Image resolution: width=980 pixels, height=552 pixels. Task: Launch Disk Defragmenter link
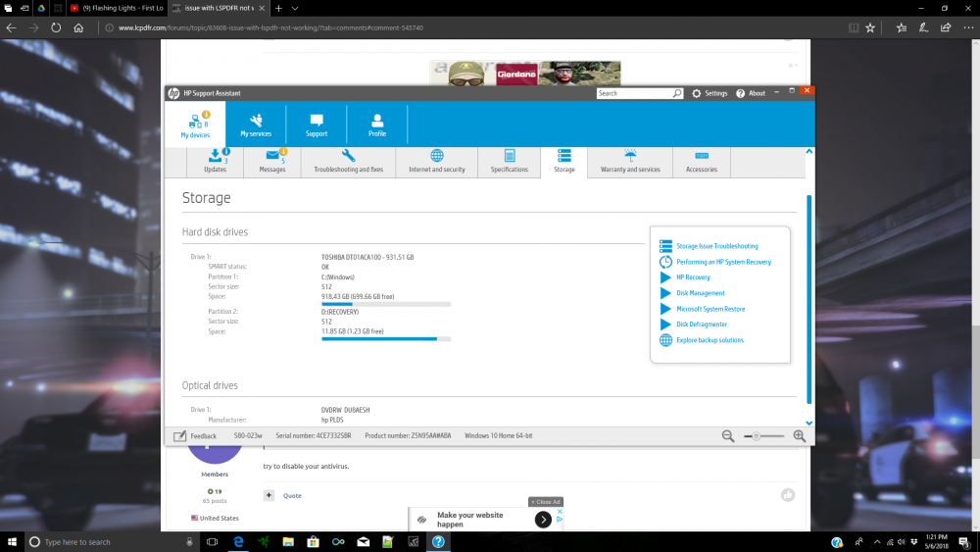point(702,325)
